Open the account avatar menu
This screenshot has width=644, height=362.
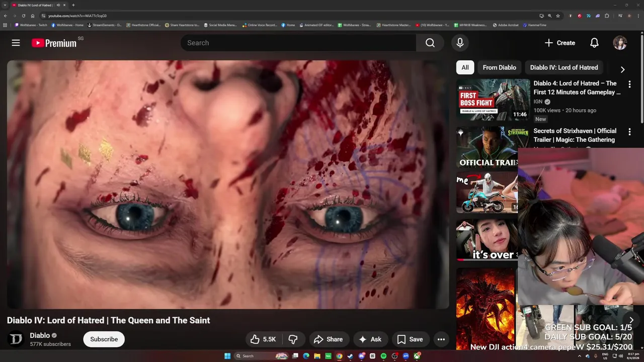click(620, 43)
